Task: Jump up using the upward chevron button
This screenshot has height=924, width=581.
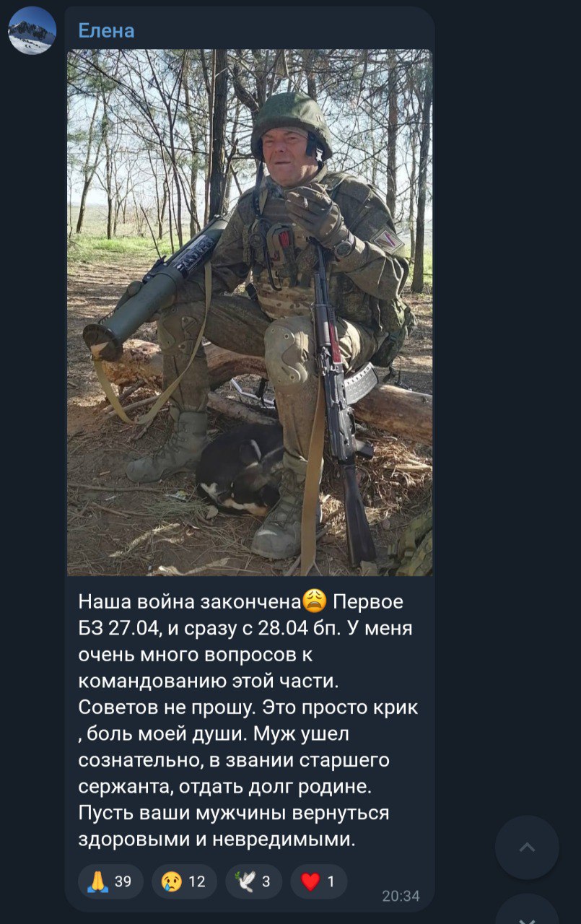Action: 527,847
